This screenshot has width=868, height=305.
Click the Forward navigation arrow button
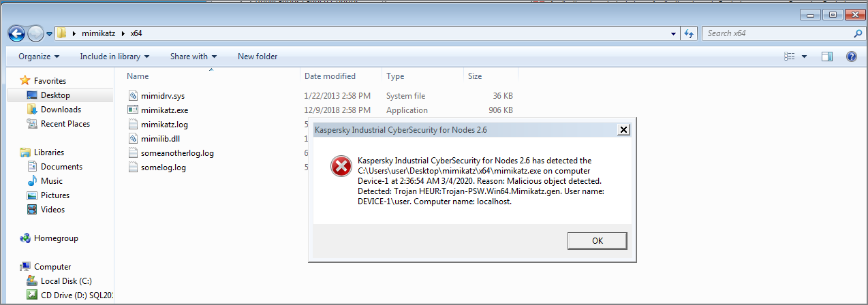pos(35,33)
